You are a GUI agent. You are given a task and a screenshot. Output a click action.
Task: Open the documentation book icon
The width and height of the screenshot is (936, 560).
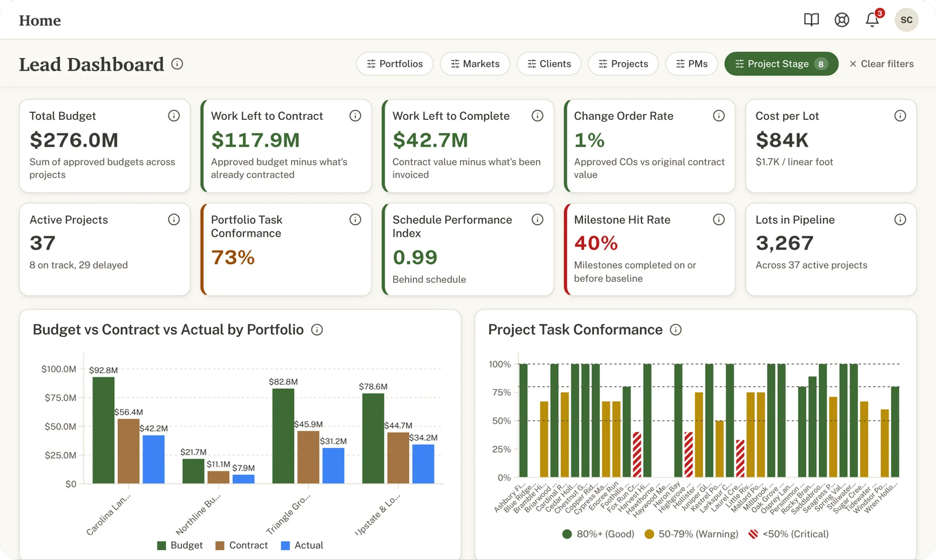tap(811, 20)
